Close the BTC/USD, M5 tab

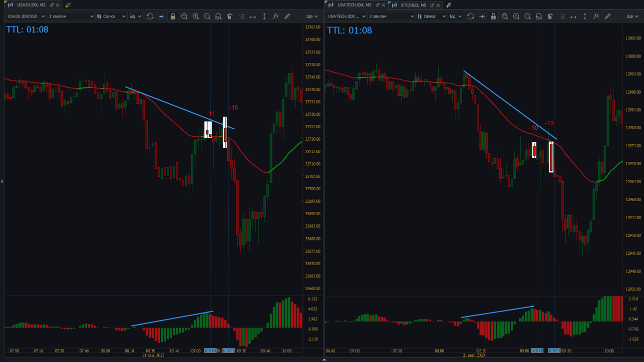pyautogui.click(x=438, y=5)
